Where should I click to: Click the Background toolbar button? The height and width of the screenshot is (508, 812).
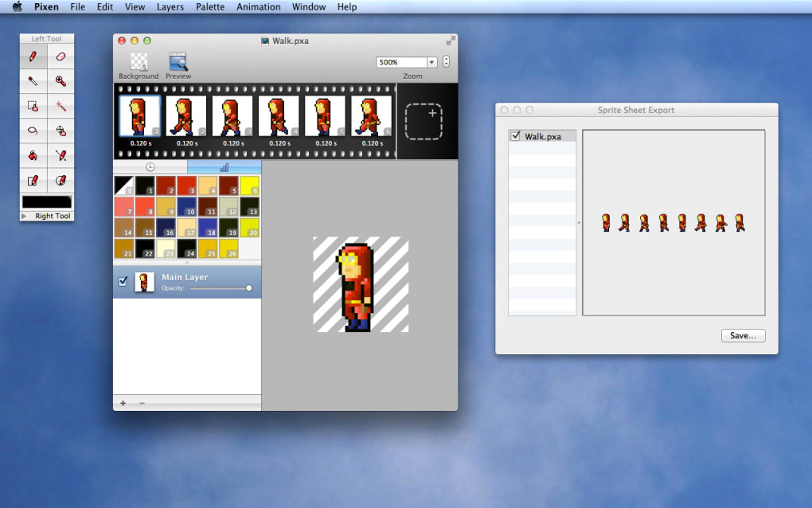[x=139, y=63]
